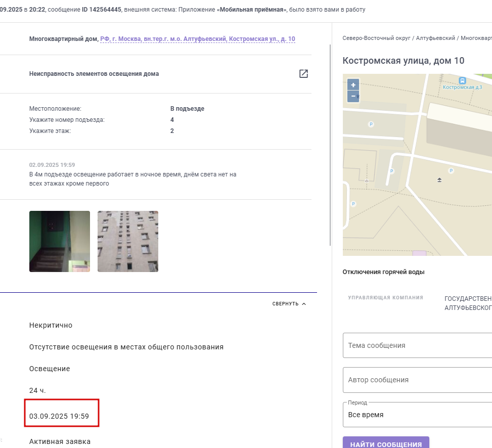
Task: Select the В подъезде location value
Action: coord(187,109)
